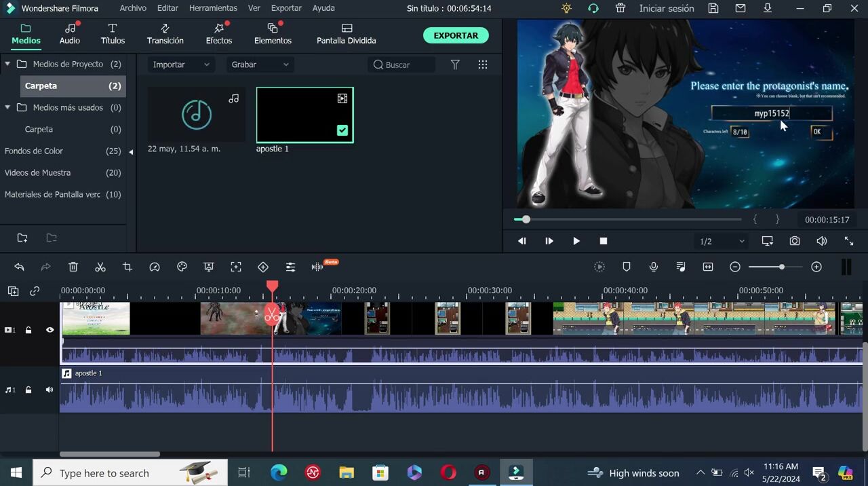Open the Herramientas menu
The image size is (868, 486).
click(213, 8)
